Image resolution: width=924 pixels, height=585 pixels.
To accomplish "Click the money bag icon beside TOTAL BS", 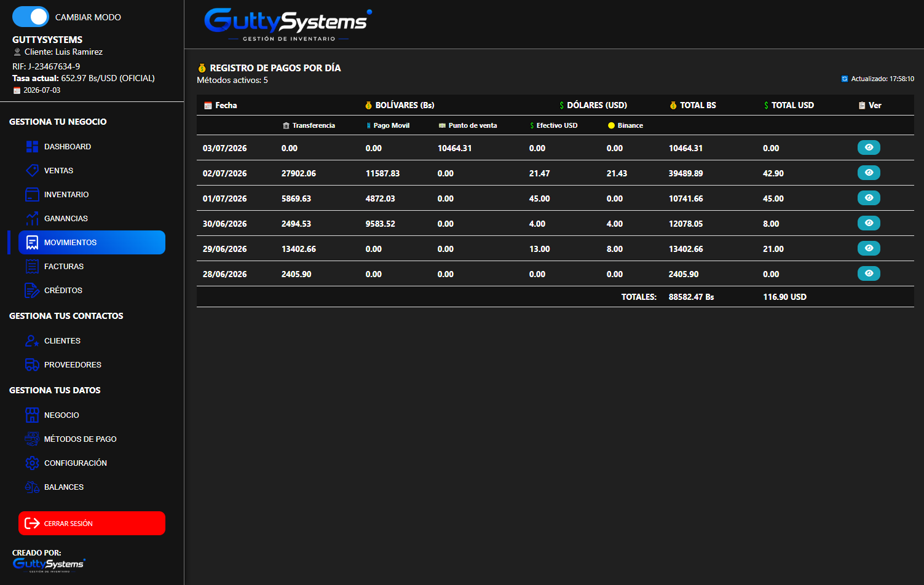I will [673, 105].
